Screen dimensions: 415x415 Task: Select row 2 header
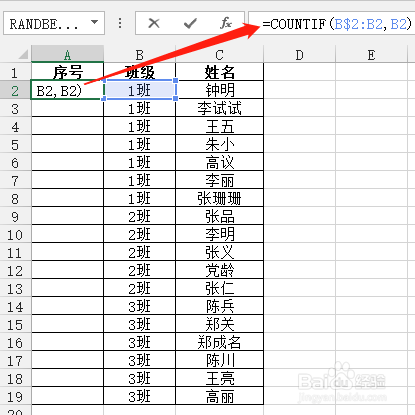click(x=15, y=90)
